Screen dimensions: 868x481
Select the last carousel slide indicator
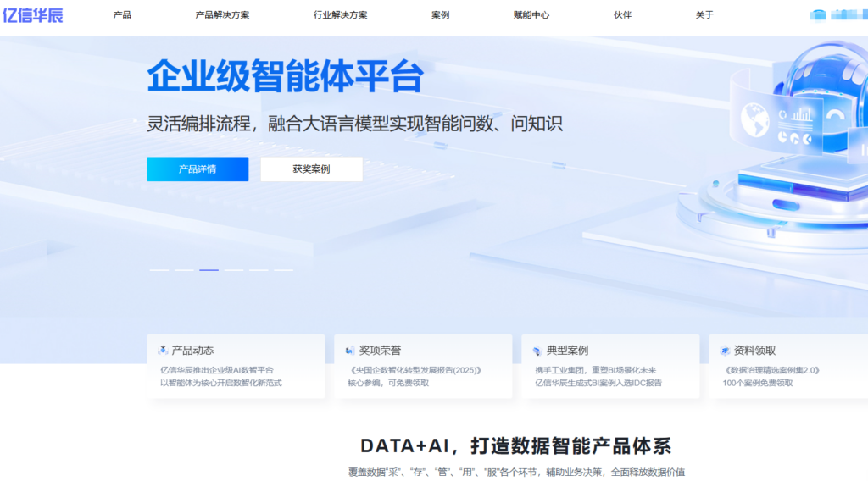point(284,270)
